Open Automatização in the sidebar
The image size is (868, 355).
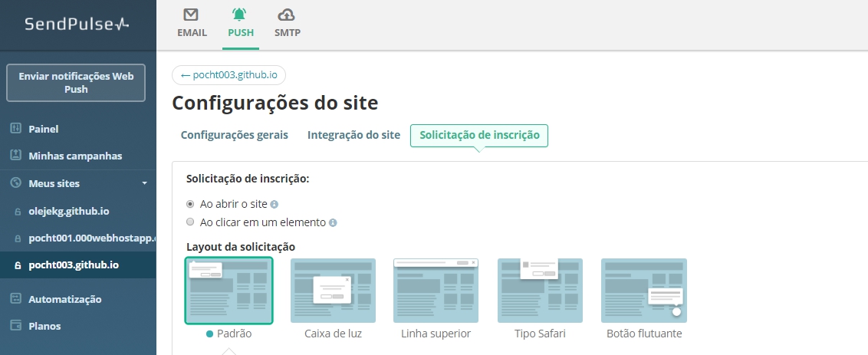[x=64, y=299]
